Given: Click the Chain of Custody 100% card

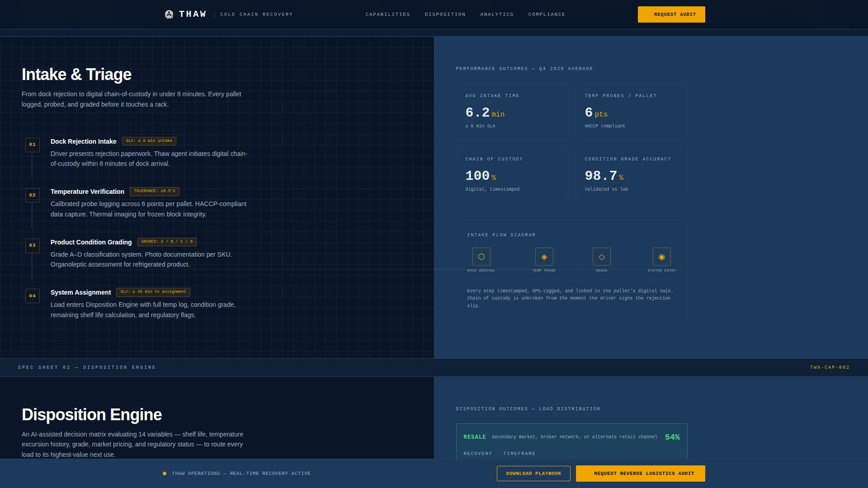Looking at the screenshot, I should 512,174.
